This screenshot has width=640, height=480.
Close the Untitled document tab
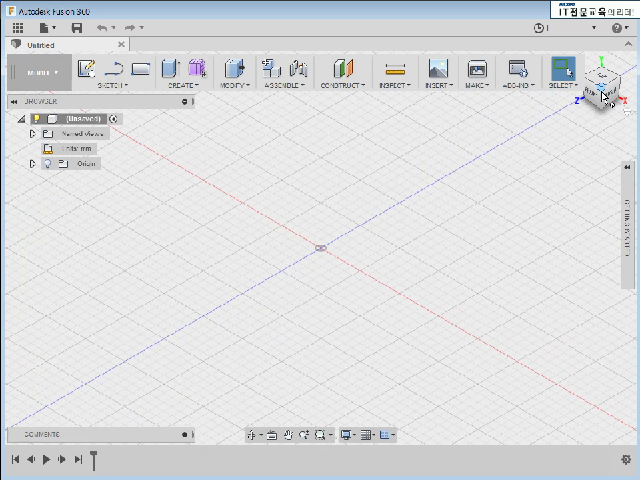tap(121, 44)
